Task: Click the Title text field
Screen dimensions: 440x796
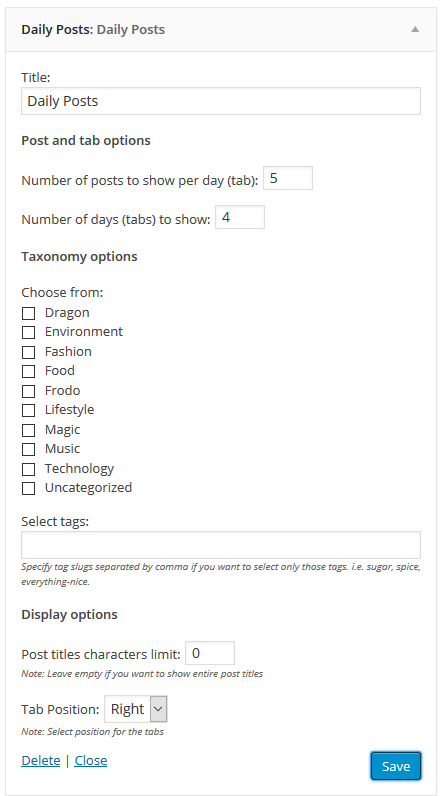Action: (221, 101)
